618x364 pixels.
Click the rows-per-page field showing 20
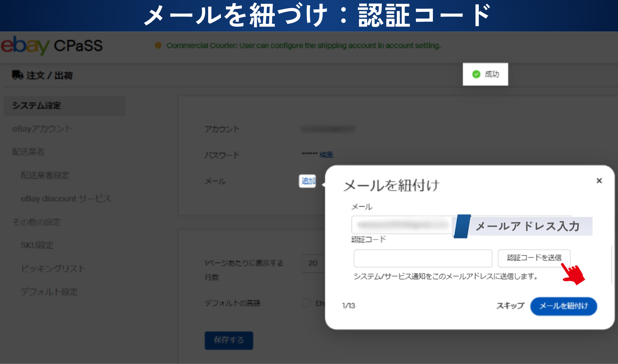pos(313,263)
